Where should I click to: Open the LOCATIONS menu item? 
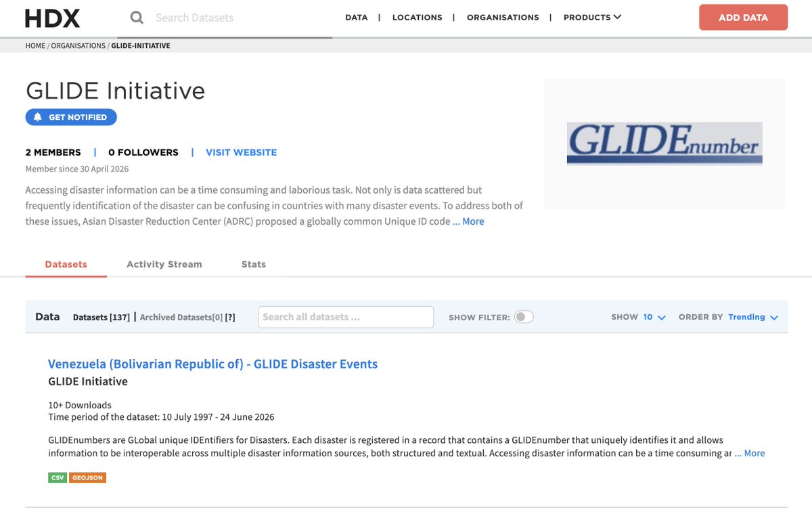(x=418, y=18)
